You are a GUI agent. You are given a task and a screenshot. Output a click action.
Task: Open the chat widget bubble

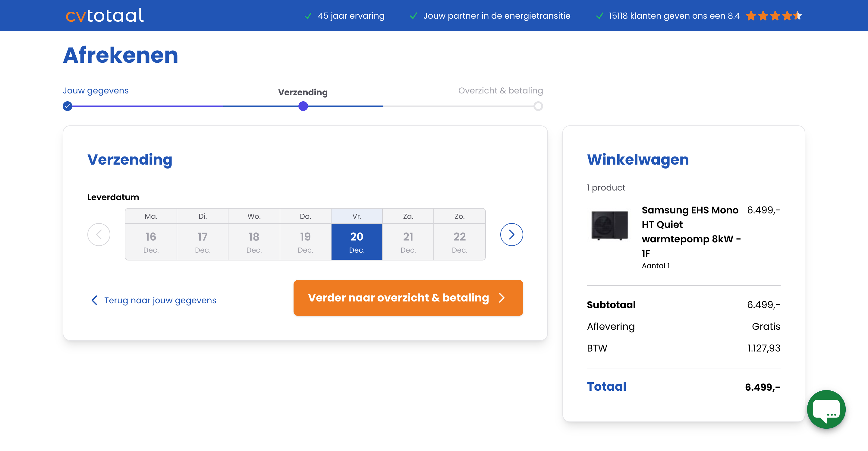click(x=826, y=409)
